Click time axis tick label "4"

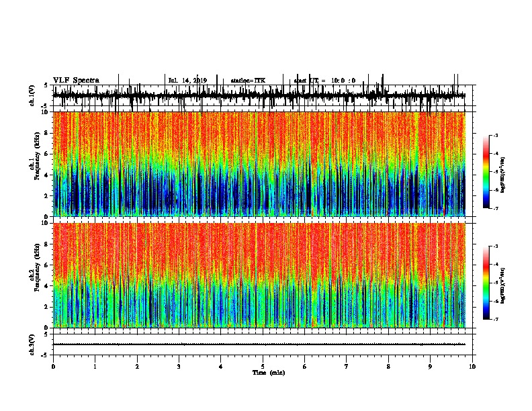coord(221,367)
